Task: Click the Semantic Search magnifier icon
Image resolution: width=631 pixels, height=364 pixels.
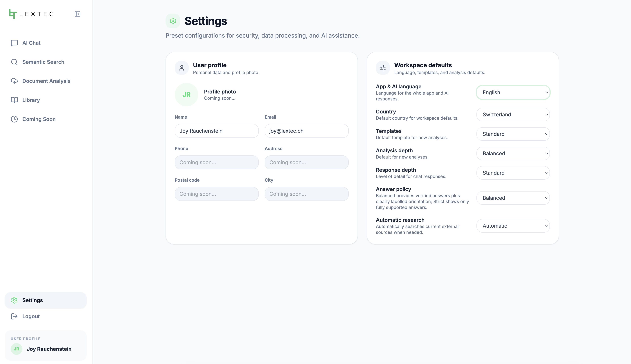Action: click(14, 62)
